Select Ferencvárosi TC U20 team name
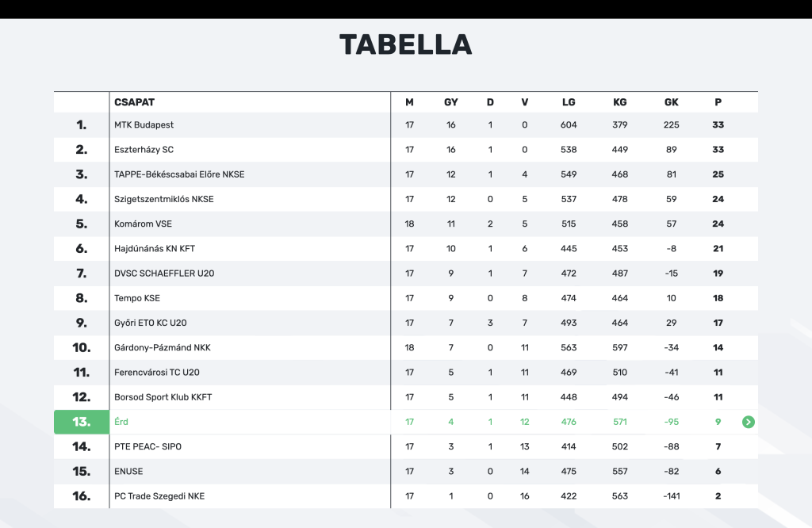Screen dimensions: 812x528 tap(157, 373)
